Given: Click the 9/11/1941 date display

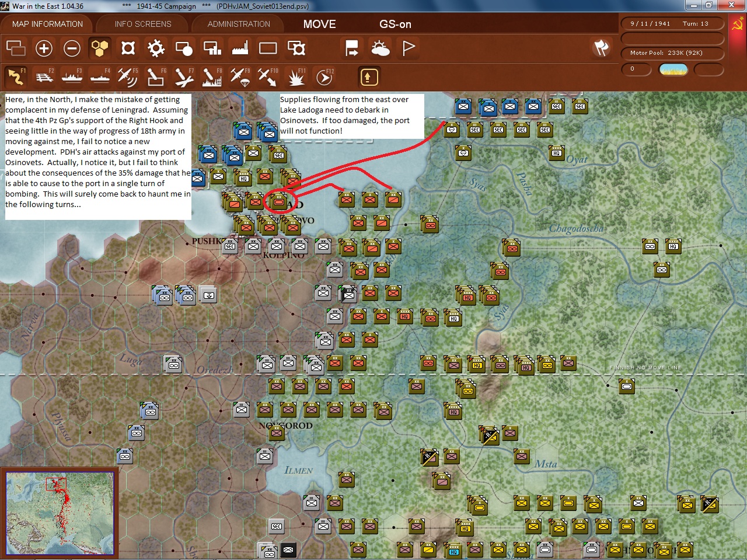Looking at the screenshot, I should (x=650, y=24).
